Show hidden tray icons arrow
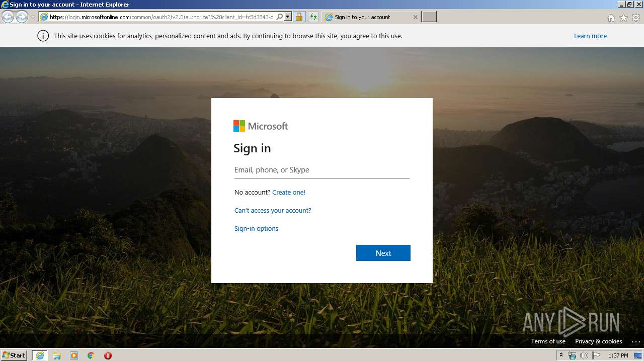 pyautogui.click(x=561, y=355)
